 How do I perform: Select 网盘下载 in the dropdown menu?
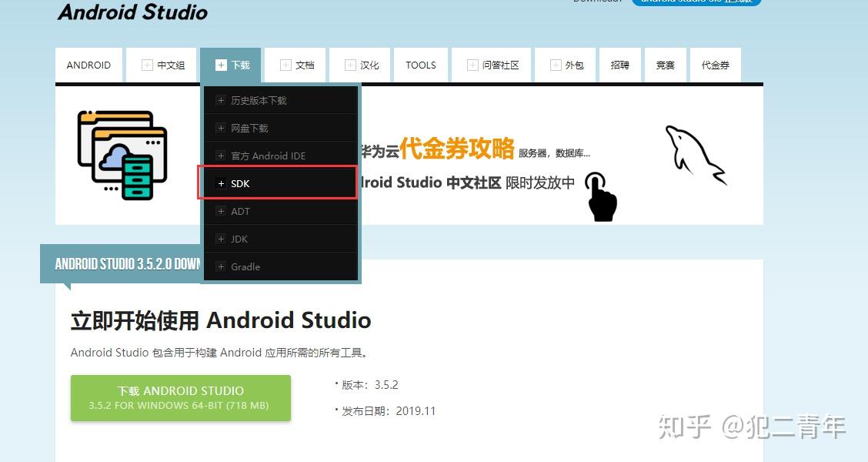pyautogui.click(x=281, y=128)
